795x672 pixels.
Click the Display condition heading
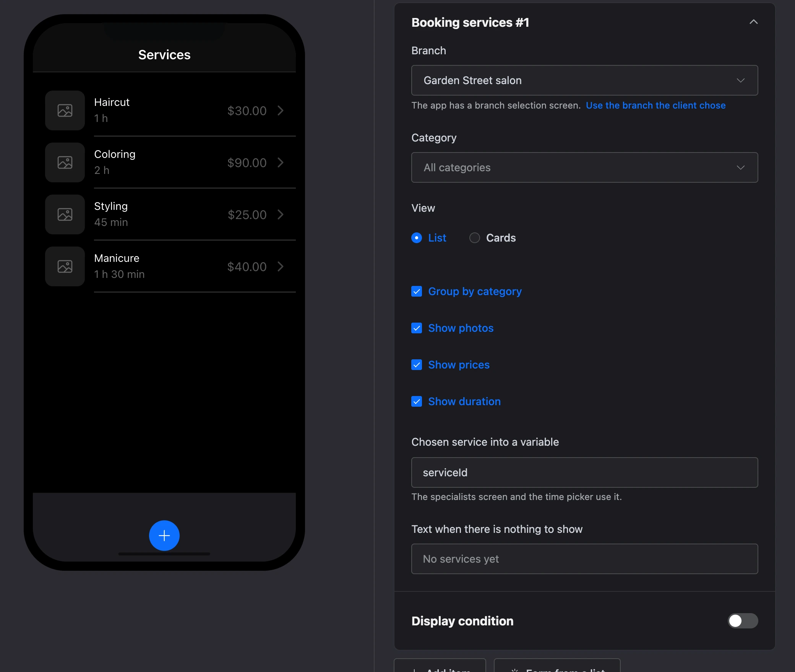(x=462, y=621)
